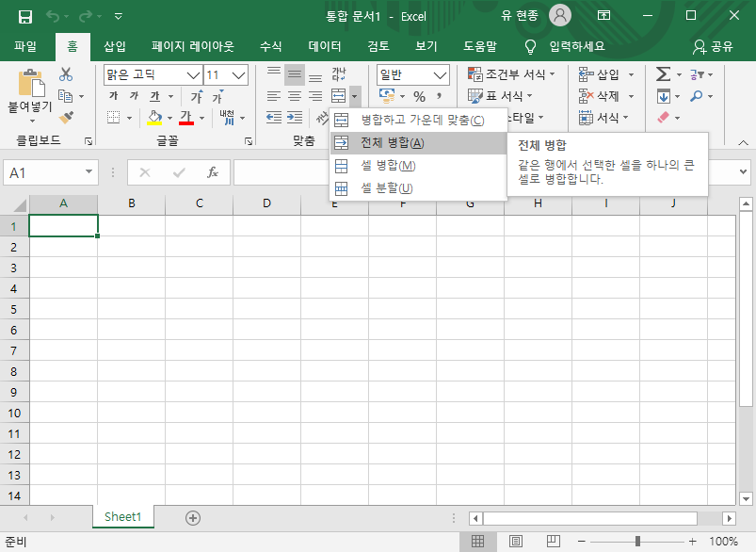Apply red font color 가

[186, 117]
